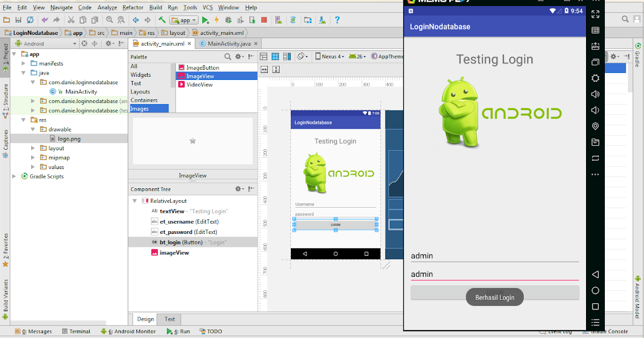Screen dimensions: 644x338
Task: Select ImageButton in the palette list
Action: tap(199, 68)
